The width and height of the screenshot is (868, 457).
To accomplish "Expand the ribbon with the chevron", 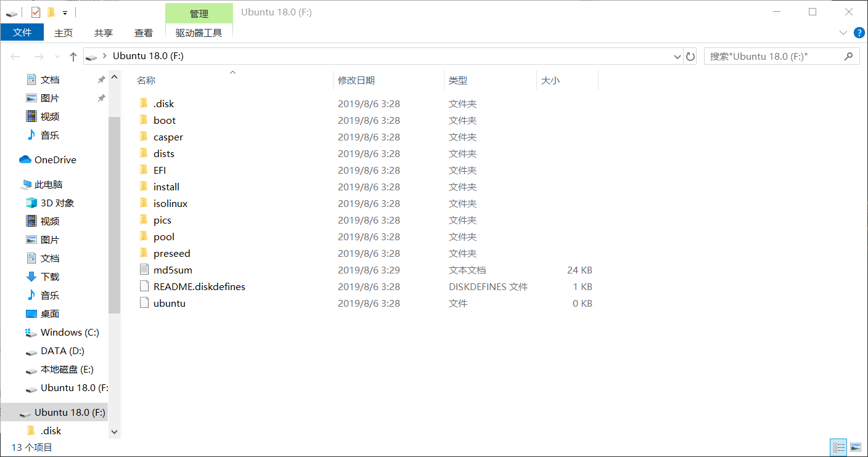I will coord(843,33).
